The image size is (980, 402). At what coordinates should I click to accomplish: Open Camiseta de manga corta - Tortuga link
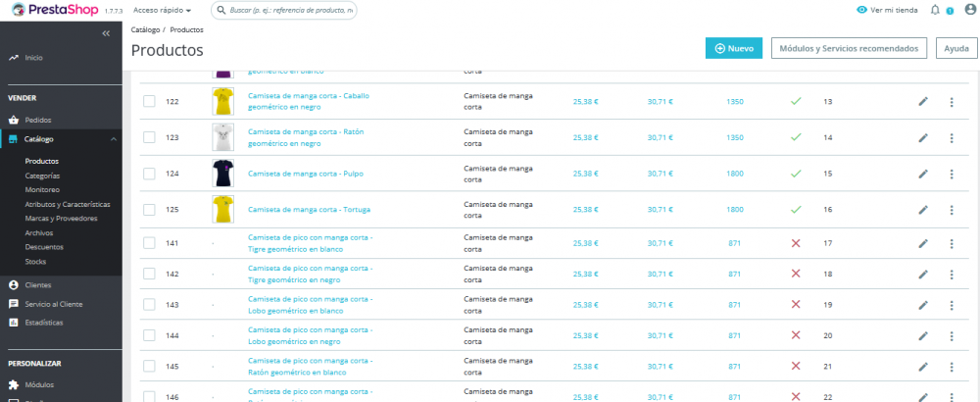coord(310,210)
